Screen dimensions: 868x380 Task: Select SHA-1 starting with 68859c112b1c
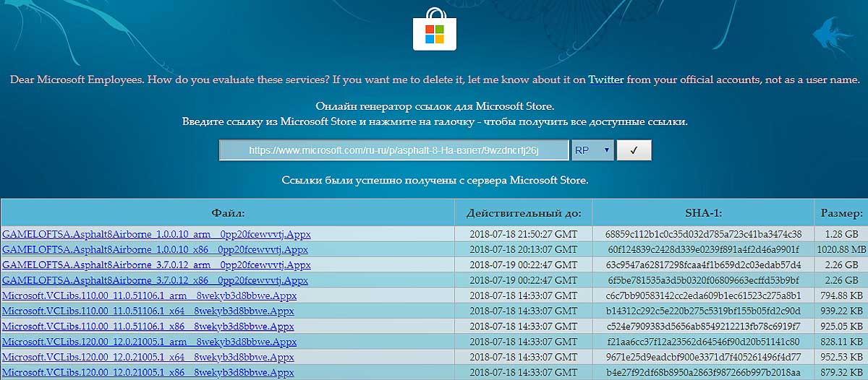click(x=704, y=234)
